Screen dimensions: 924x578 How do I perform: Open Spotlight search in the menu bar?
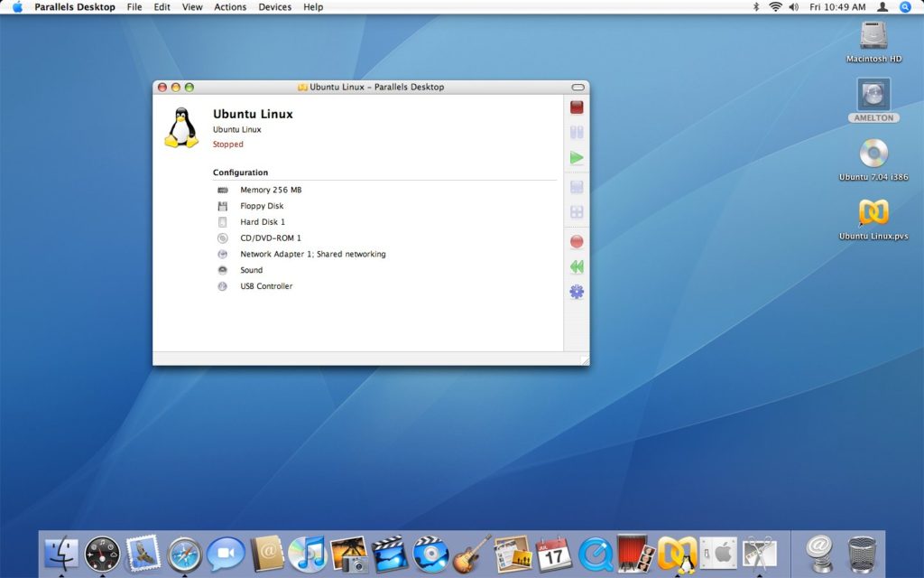906,7
